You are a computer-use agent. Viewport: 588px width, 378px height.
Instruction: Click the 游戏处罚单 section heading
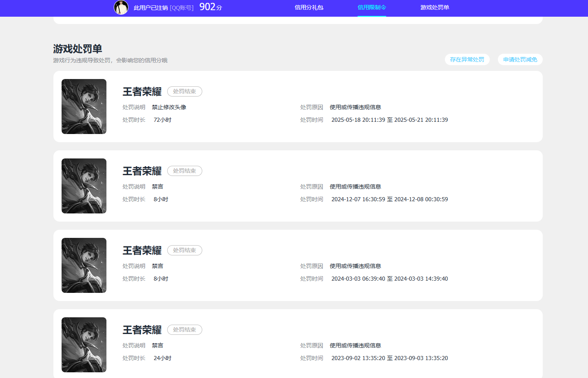click(77, 48)
